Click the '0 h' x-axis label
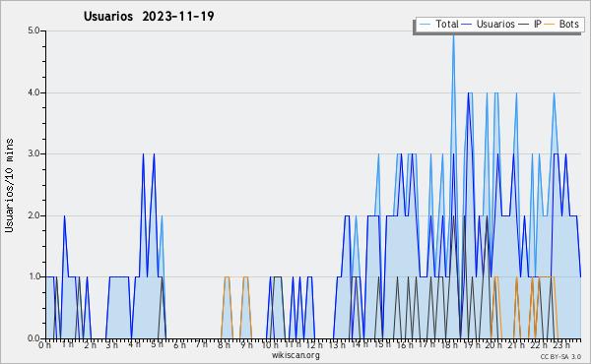 click(44, 345)
